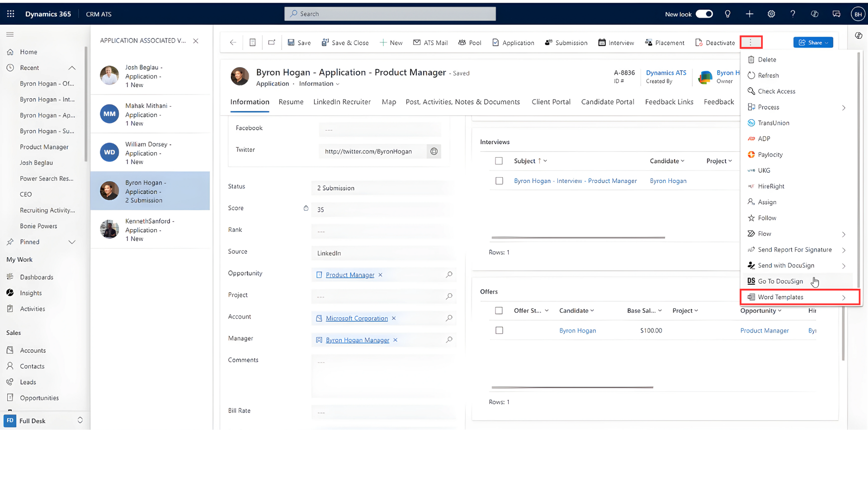Collapse the site map hamburger menu
The height and width of the screenshot is (488, 868).
click(10, 34)
